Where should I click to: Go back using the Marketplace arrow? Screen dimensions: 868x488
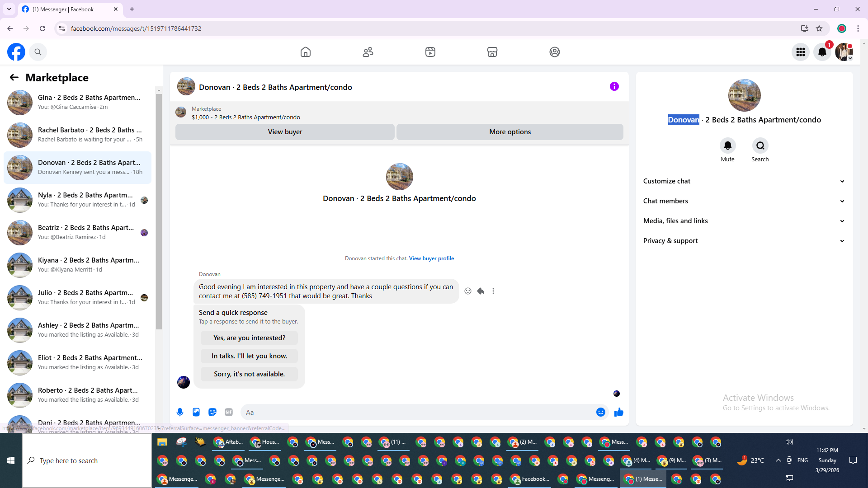tap(14, 77)
